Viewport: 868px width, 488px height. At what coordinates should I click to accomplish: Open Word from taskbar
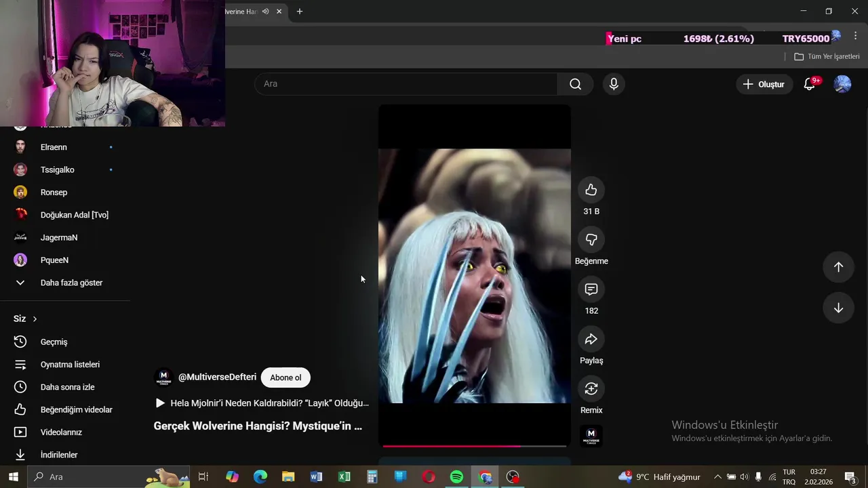pos(316,476)
